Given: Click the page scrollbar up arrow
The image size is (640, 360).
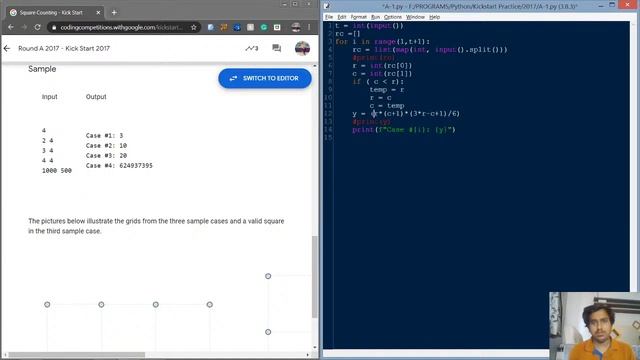Looking at the screenshot, I should (315, 66).
